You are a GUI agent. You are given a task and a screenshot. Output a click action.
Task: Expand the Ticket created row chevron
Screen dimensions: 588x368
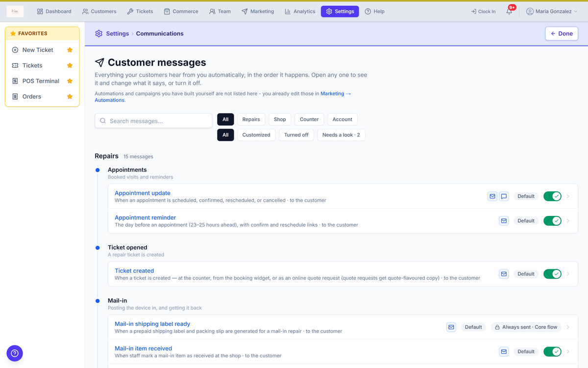pos(568,274)
